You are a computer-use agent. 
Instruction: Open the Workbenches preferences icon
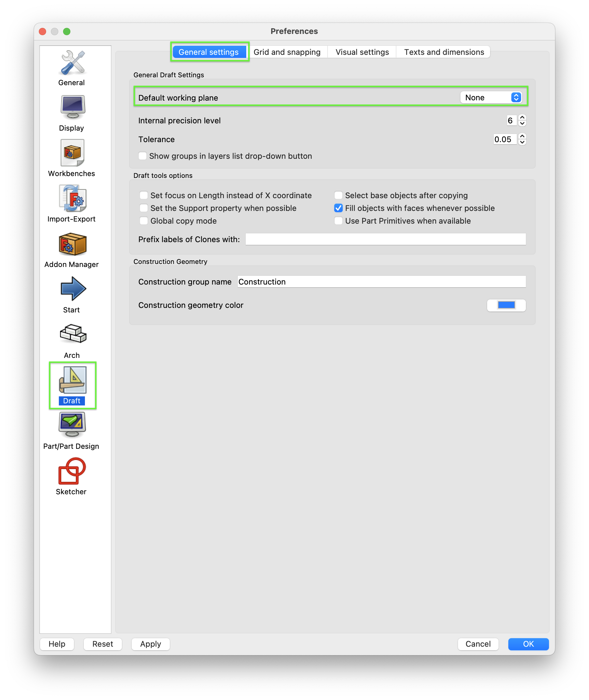coord(73,153)
